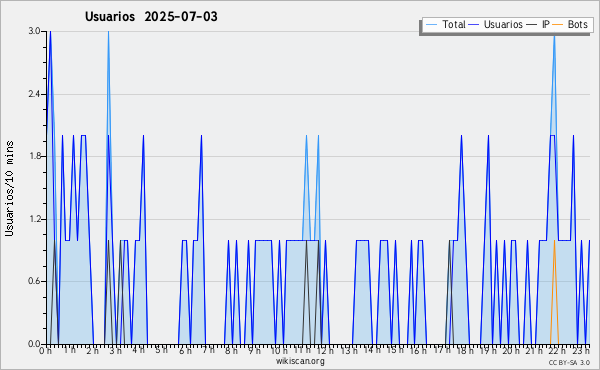Click the '23 h' x-axis label
Screen dimensions: 600x370
581,351
